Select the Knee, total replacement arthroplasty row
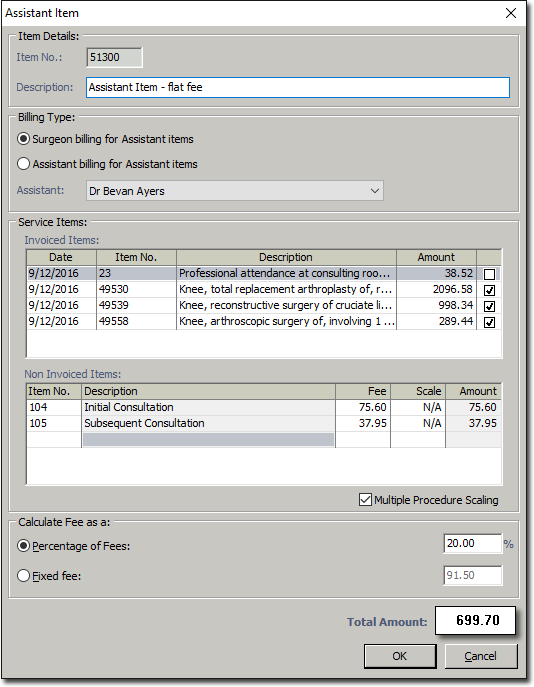Screen dimensions: 534x687 (x=263, y=289)
